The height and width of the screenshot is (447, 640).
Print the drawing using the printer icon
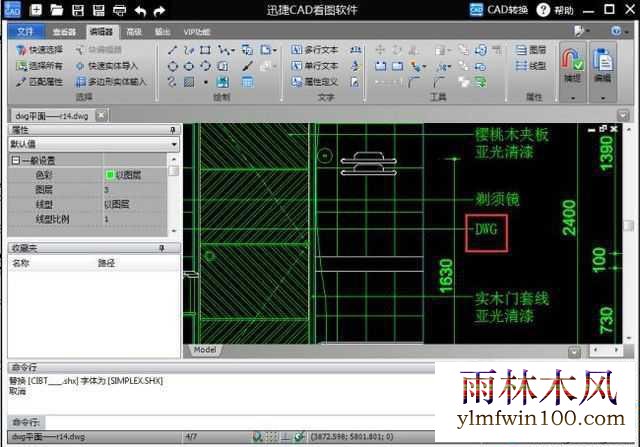click(119, 10)
